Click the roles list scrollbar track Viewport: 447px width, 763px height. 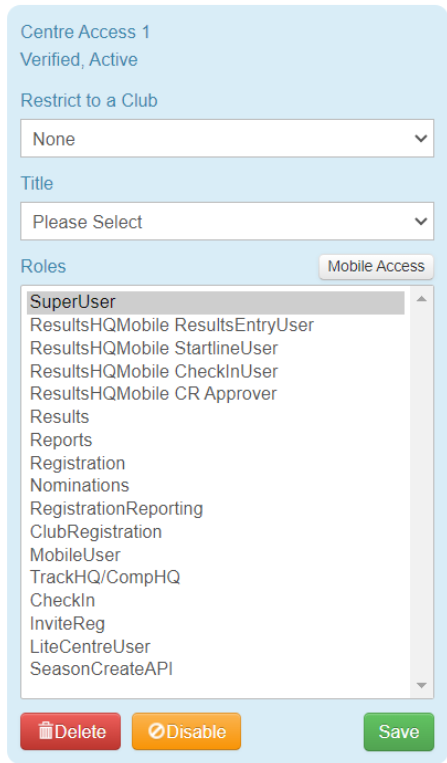click(421, 491)
